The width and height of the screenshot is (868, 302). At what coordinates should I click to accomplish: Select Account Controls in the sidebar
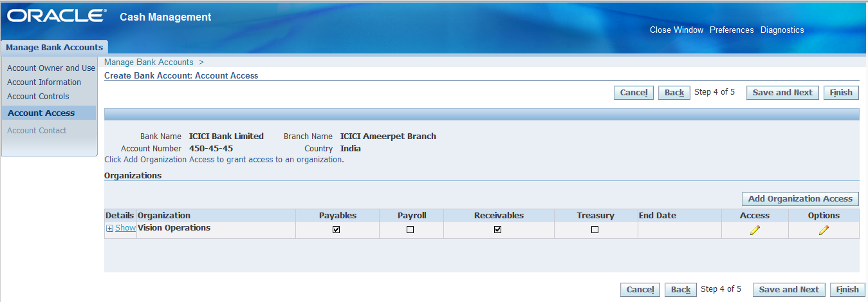[38, 97]
